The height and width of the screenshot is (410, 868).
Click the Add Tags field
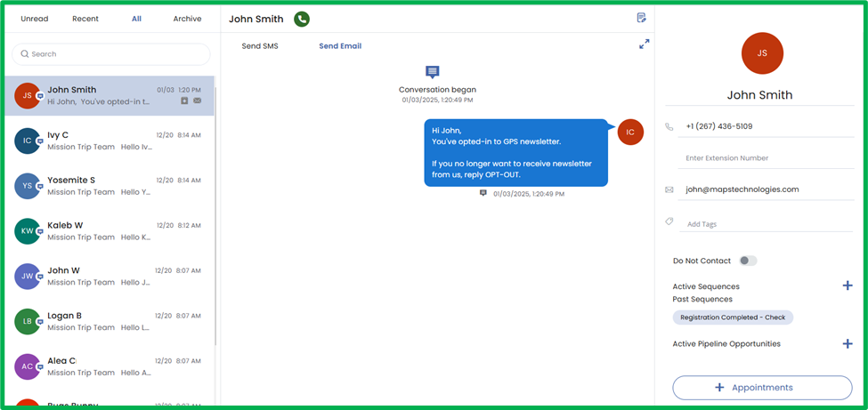tap(767, 224)
